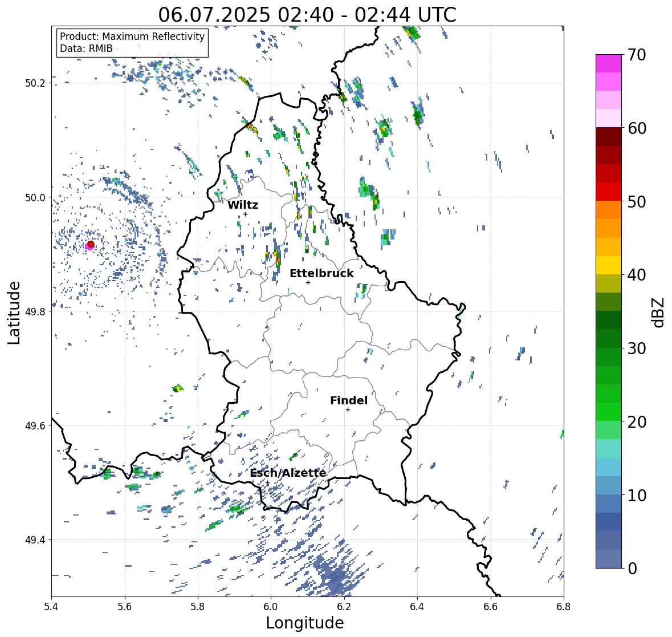Click the plot title date and time
Screen dimensions: 672x637
pos(307,15)
